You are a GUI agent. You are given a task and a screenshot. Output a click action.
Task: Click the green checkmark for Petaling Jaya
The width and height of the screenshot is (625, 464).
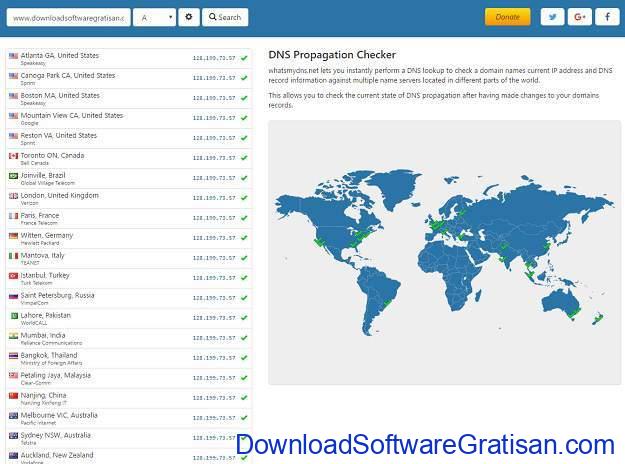(244, 378)
